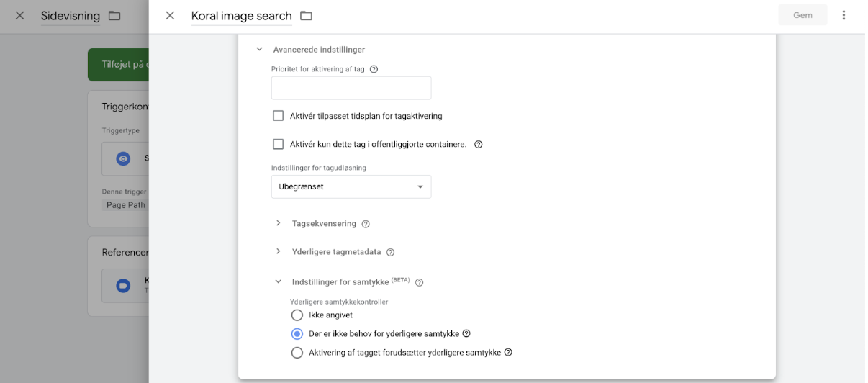Click folder icon next to Sidevisning title
The height and width of the screenshot is (383, 868).
point(114,16)
